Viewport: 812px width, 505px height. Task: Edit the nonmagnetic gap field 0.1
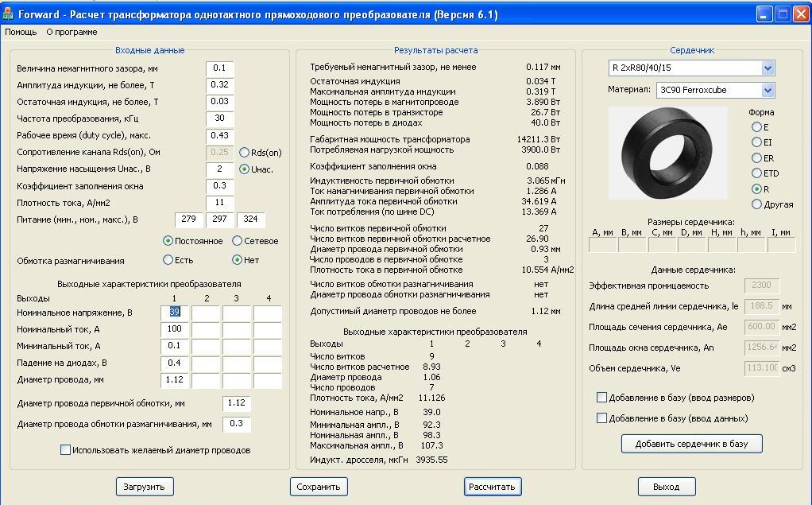tap(219, 68)
